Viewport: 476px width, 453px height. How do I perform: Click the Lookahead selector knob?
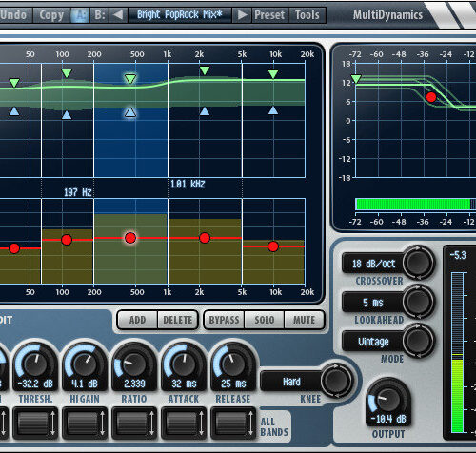[418, 302]
